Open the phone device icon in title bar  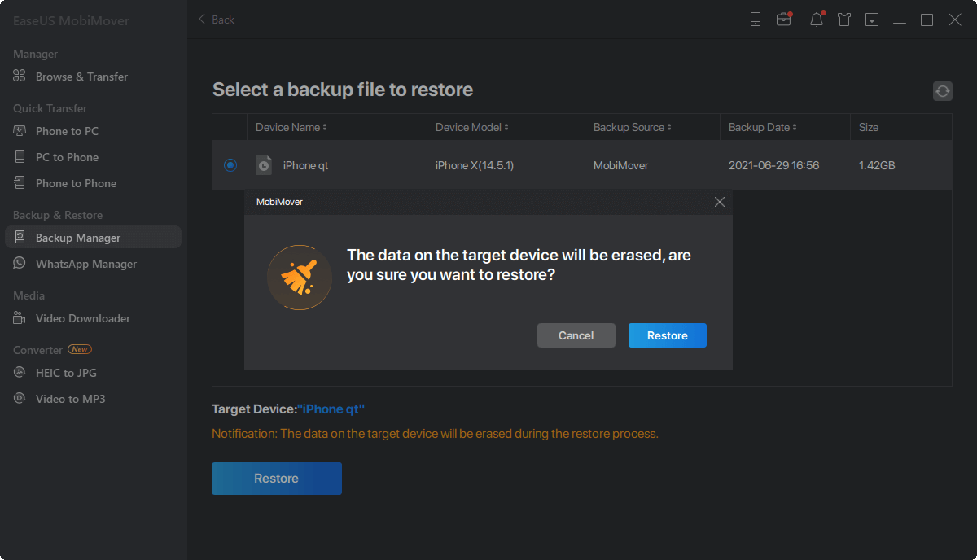point(756,20)
